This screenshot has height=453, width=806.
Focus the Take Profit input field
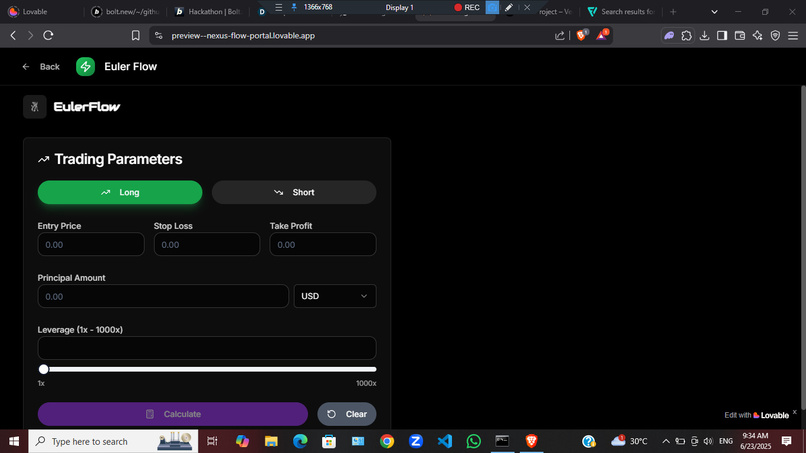point(323,244)
